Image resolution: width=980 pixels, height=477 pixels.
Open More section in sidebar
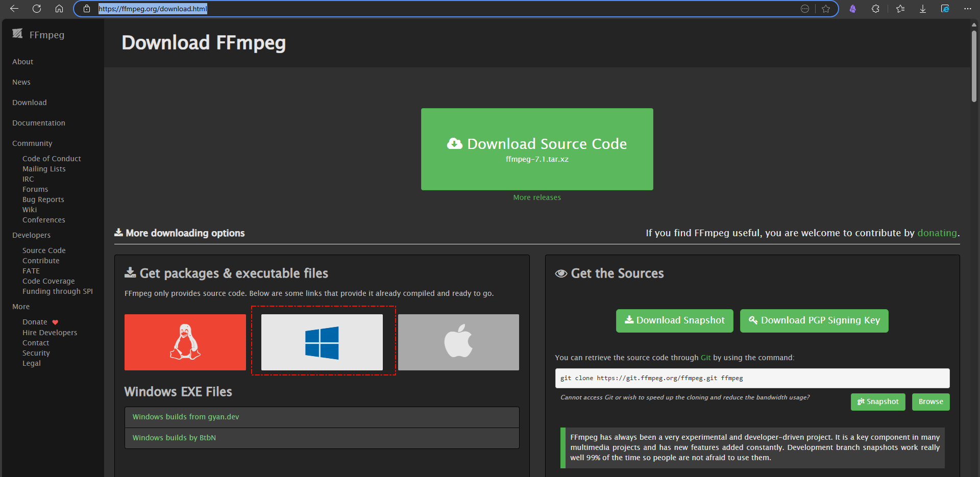click(21, 307)
